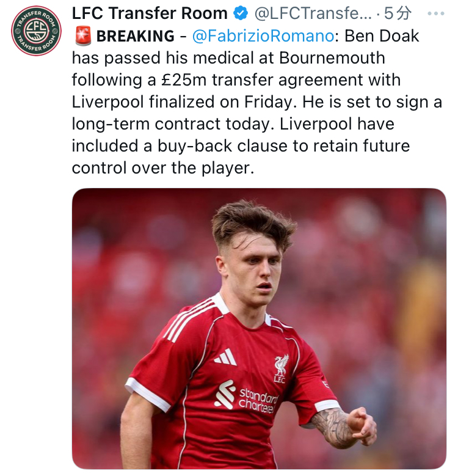This screenshot has height=476, width=458.
Task: Click the bold BREAKING label
Action: coord(136,36)
